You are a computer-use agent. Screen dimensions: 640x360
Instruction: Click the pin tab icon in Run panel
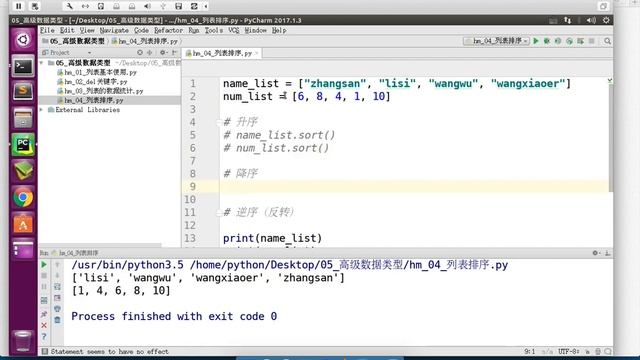tap(44, 314)
